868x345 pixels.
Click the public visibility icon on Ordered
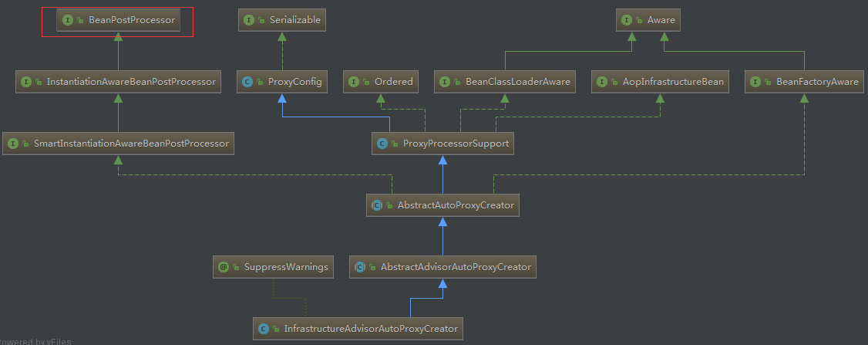tap(367, 82)
